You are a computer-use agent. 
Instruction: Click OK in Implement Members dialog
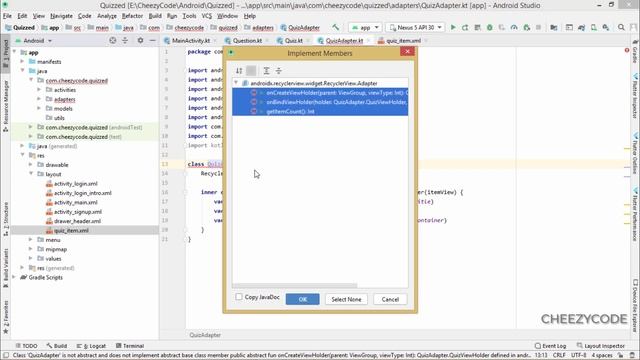click(302, 299)
